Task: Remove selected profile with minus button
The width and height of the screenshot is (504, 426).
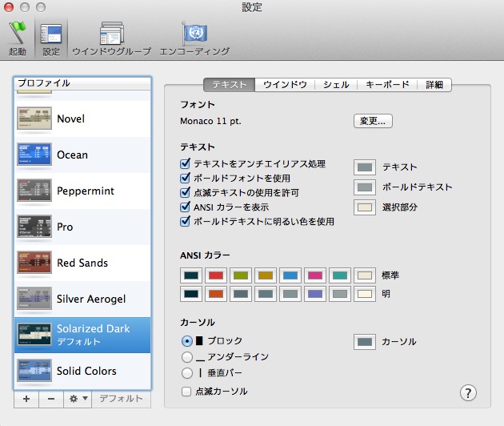Action: pos(50,398)
